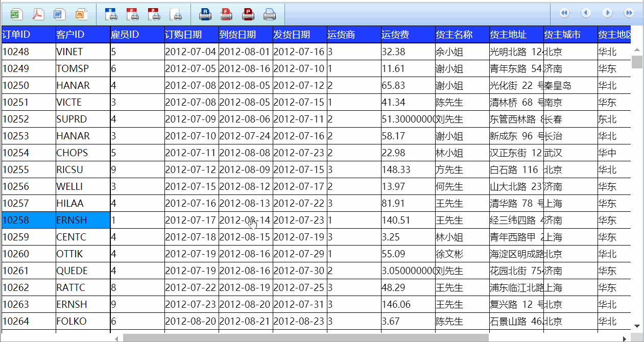Print using the dark-red P printer icon

point(248,14)
